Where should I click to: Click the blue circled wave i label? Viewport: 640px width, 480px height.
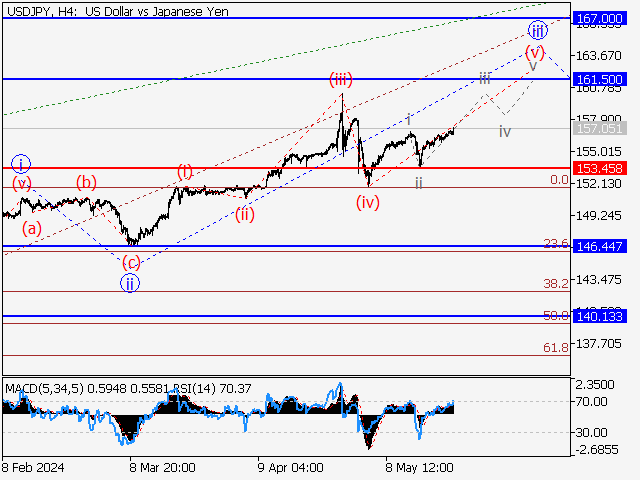click(x=21, y=164)
